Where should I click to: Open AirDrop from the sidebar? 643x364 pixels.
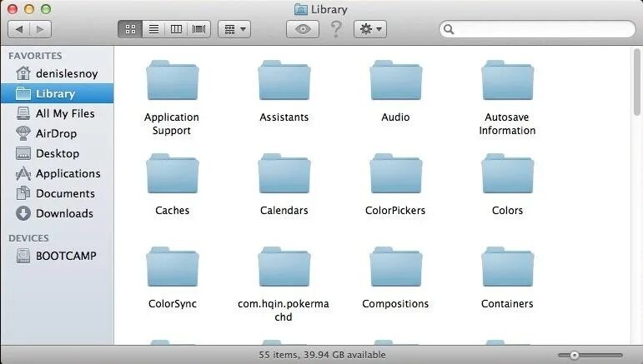click(x=57, y=133)
